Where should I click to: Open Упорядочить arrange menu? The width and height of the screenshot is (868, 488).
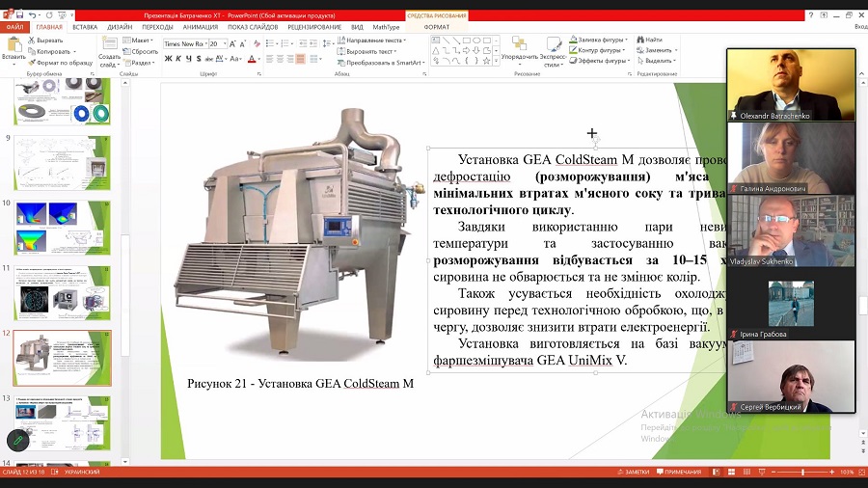point(519,51)
